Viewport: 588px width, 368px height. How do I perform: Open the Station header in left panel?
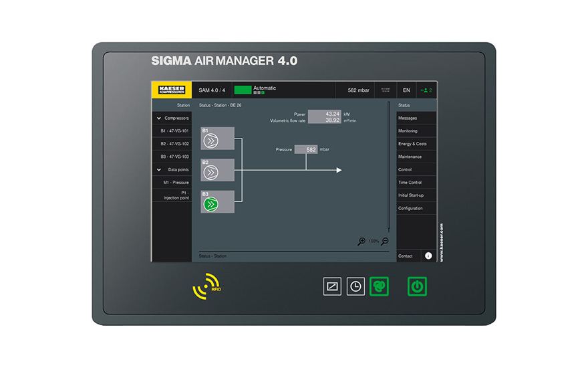tap(172, 105)
